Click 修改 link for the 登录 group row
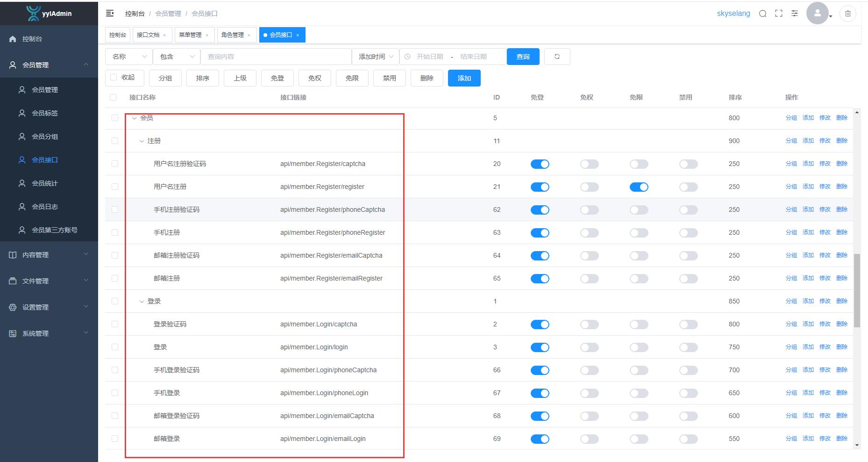868x462 pixels. click(x=825, y=301)
